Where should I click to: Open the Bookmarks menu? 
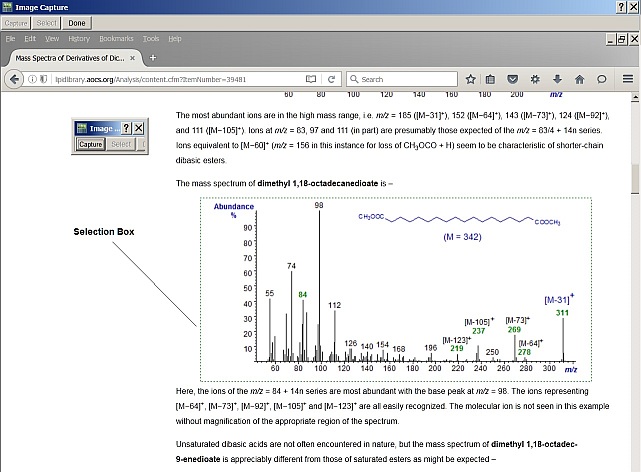coord(116,38)
